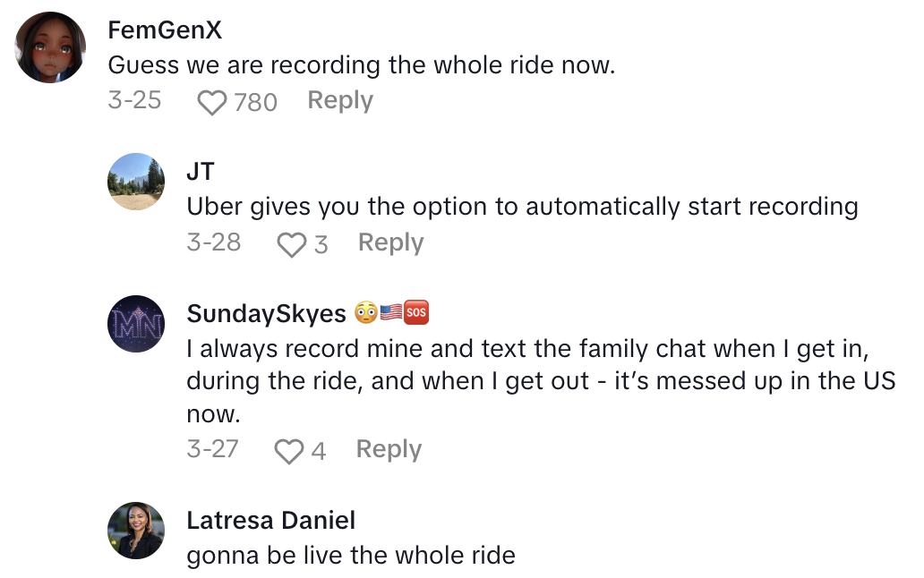Click the username Latresa Daniel
924x578 pixels.
point(271,520)
